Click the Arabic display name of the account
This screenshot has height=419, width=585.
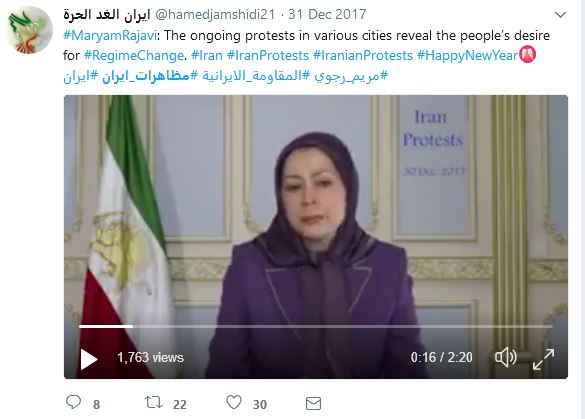click(107, 15)
